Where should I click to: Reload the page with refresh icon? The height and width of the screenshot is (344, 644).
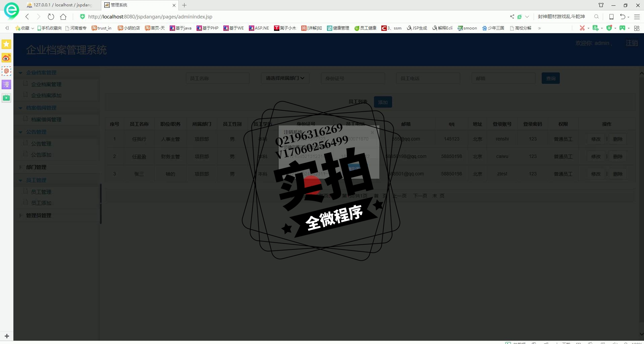[51, 16]
